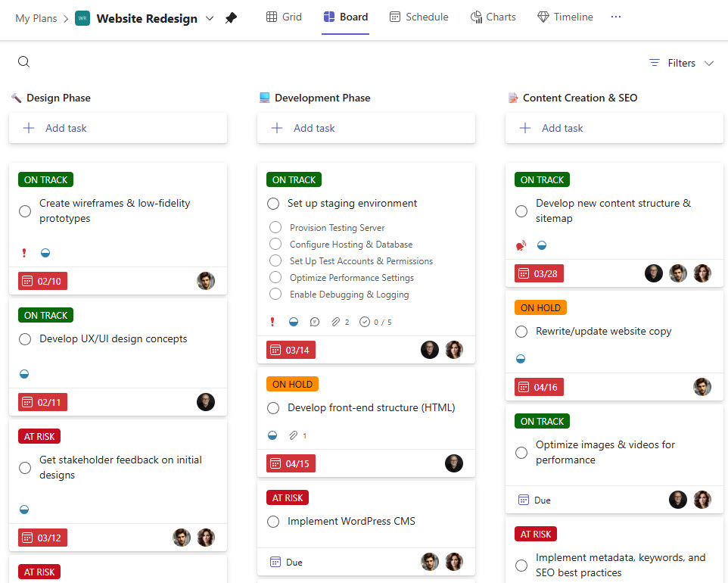Click the pin icon beside Website Redesign
This screenshot has height=583, width=728.
232,18
